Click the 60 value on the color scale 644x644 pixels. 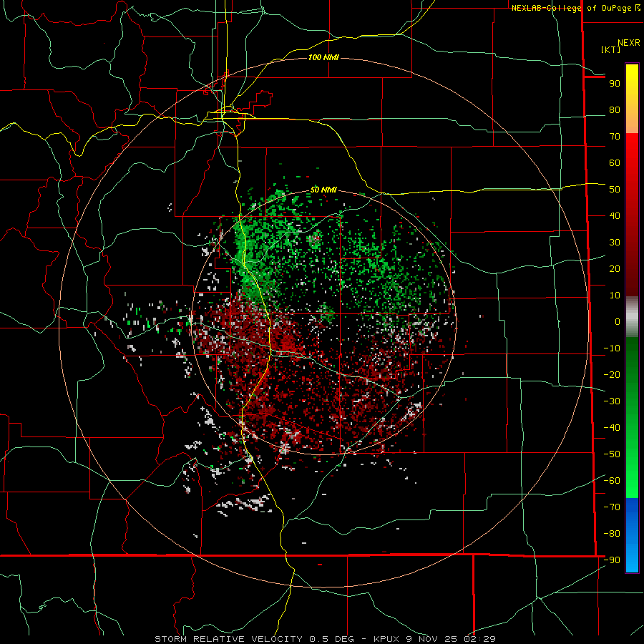(x=615, y=163)
